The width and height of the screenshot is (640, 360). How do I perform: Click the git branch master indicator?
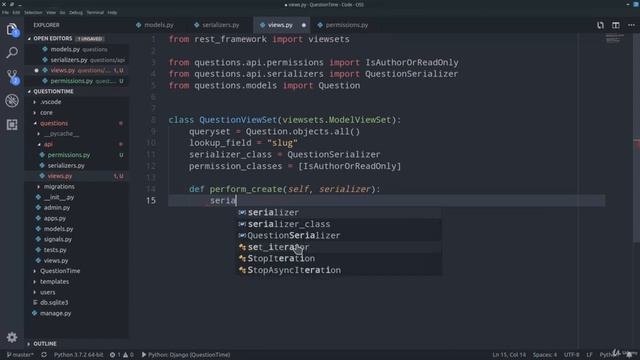click(x=20, y=355)
